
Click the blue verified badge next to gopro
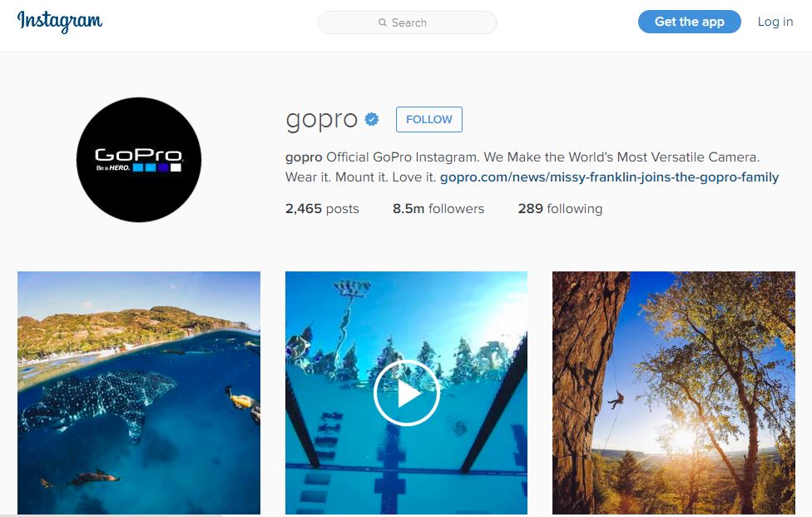(x=372, y=119)
